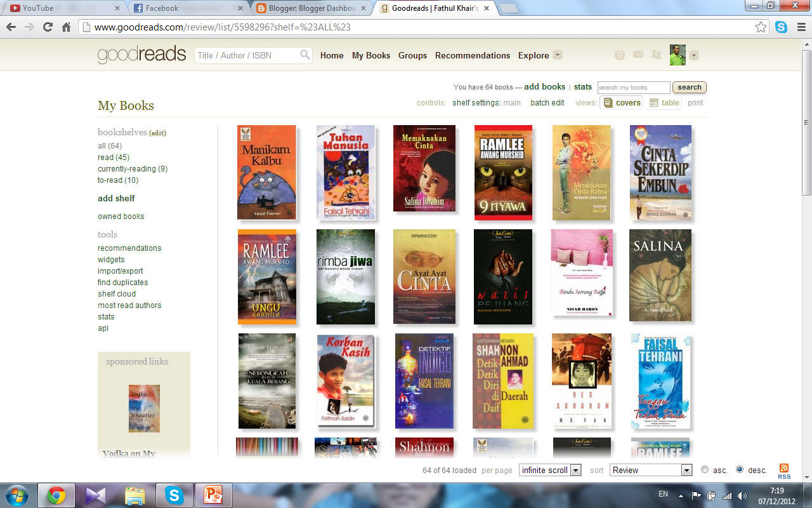The width and height of the screenshot is (812, 508).
Task: Open Visual Studio from the taskbar
Action: coord(96,495)
